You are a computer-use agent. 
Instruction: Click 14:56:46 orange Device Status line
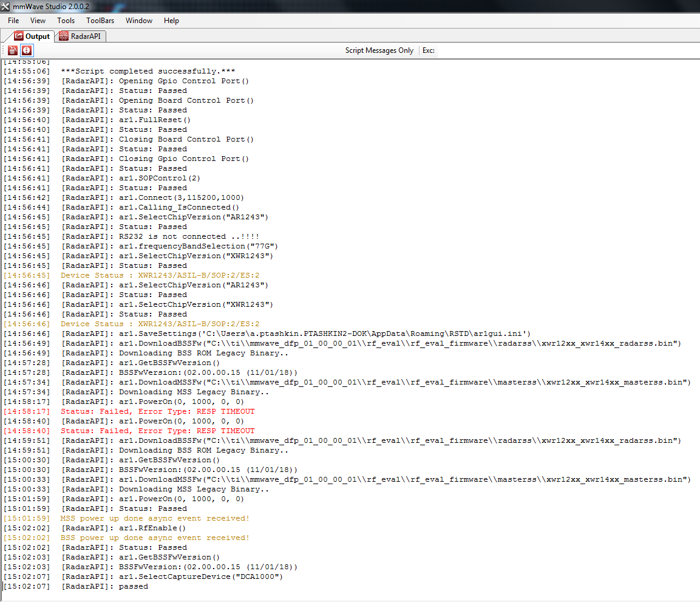click(131, 324)
